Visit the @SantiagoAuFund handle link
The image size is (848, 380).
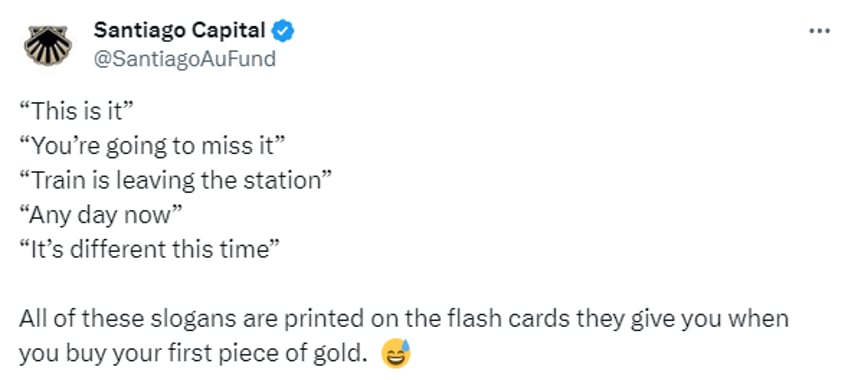pos(185,58)
